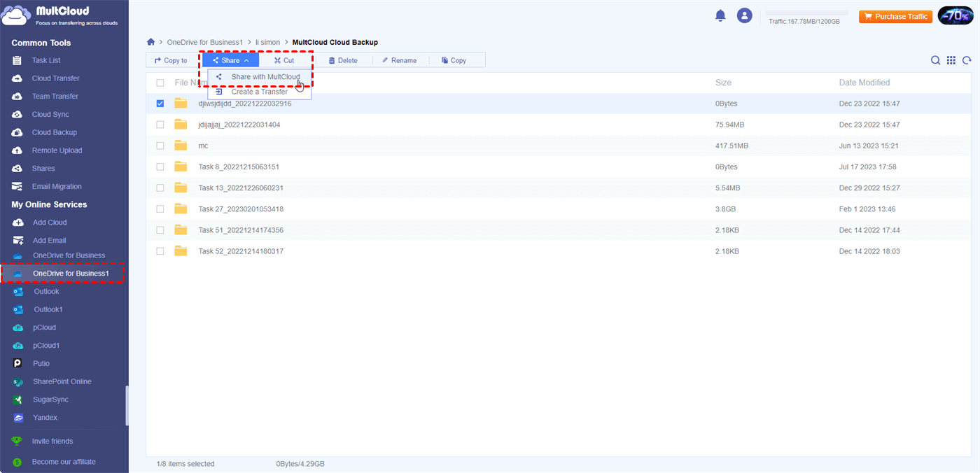Collapse the Share dropdown button
This screenshot has height=473, width=980.
tap(230, 60)
